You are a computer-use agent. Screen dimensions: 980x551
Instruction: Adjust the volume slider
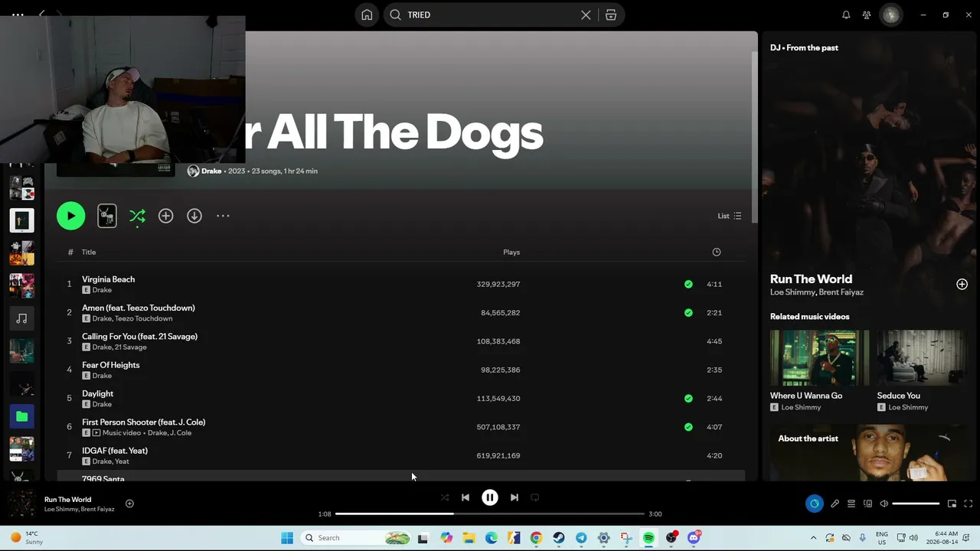pyautogui.click(x=916, y=504)
